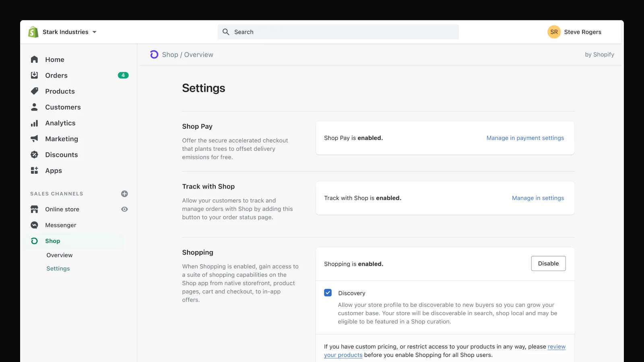
Task: Open Customers in the sidebar
Action: [63, 107]
